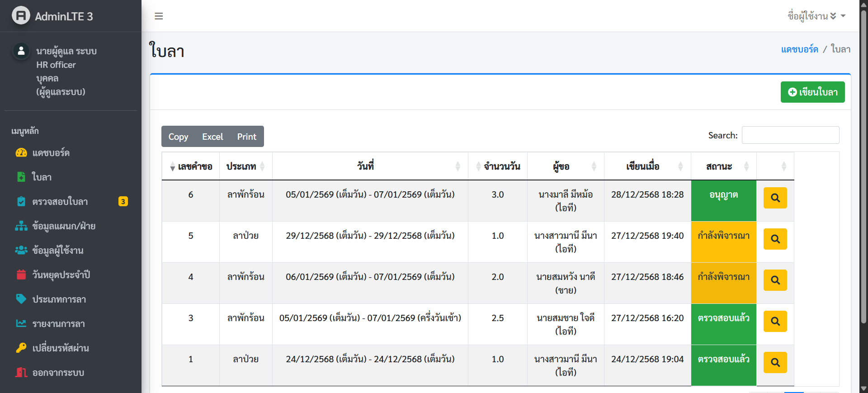Sort table by ผู้ขอ column

[565, 166]
